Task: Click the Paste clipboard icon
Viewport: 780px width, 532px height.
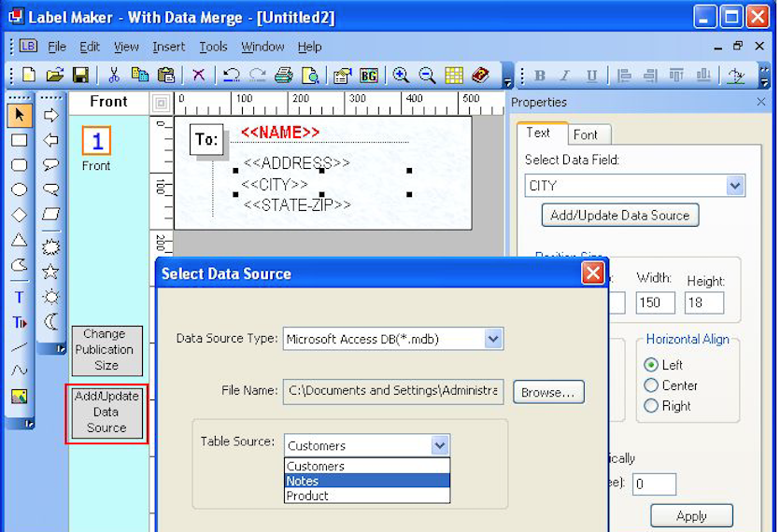Action: (166, 75)
